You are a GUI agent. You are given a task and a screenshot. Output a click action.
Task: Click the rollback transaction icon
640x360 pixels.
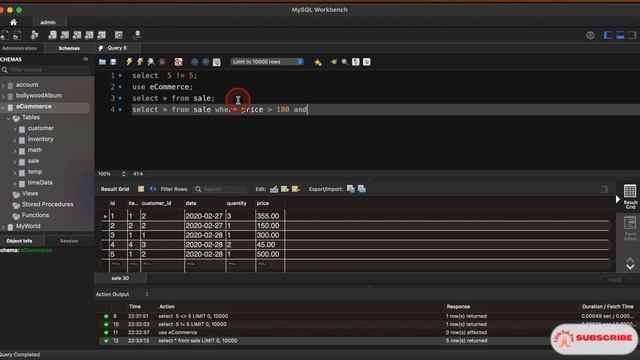click(206, 62)
